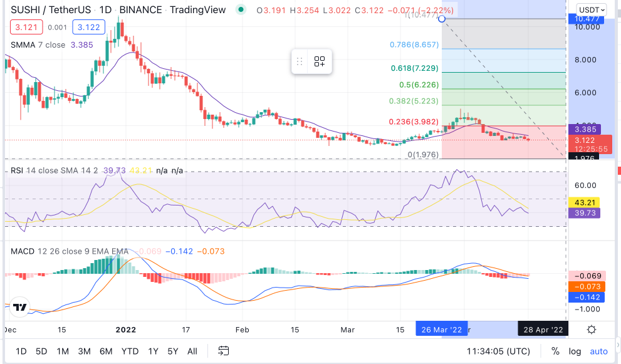This screenshot has width=621, height=364.
Task: Select the Fibonacci anchor circle handle
Action: (442, 19)
